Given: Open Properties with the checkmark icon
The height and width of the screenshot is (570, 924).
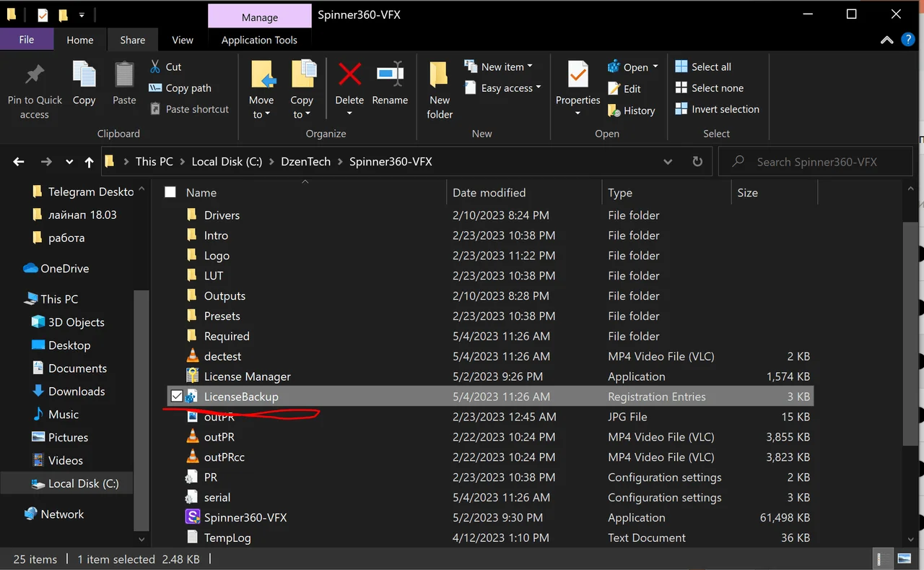Looking at the screenshot, I should click(x=577, y=74).
